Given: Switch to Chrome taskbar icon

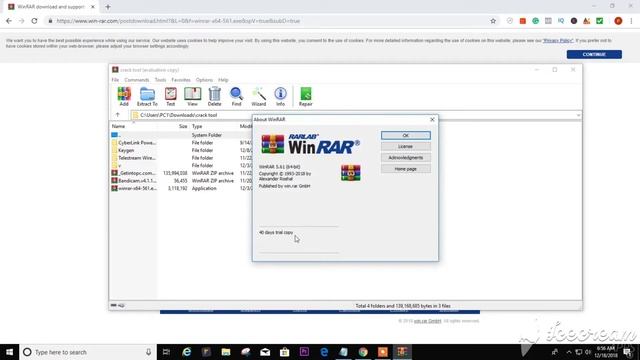Looking at the screenshot, I should 363,352.
